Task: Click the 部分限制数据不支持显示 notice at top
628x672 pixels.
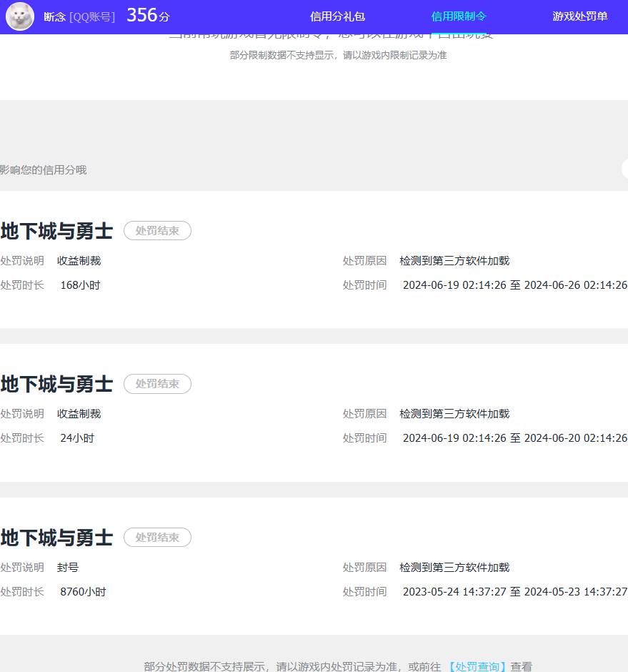Action: click(x=338, y=55)
